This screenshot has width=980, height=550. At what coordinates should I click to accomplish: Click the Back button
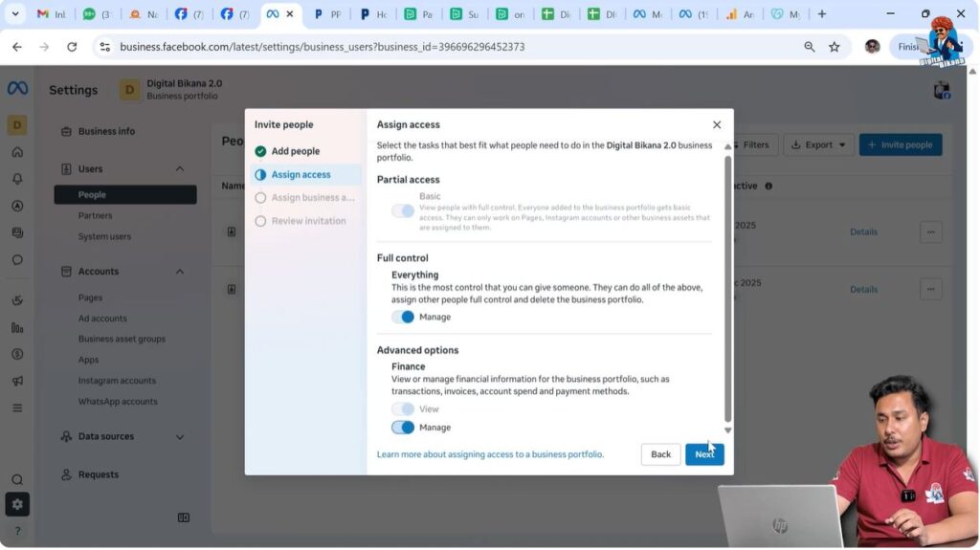click(x=660, y=454)
